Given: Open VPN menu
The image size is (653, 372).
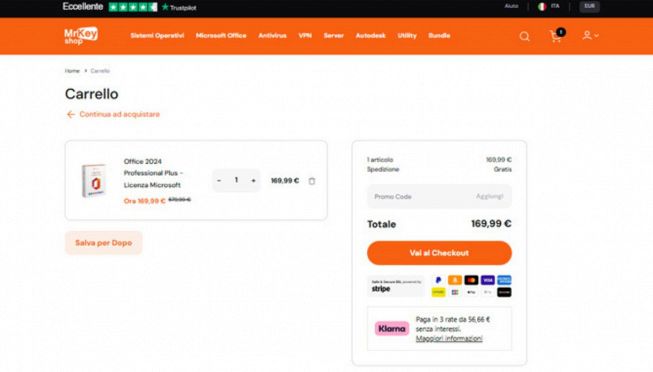Looking at the screenshot, I should [305, 35].
